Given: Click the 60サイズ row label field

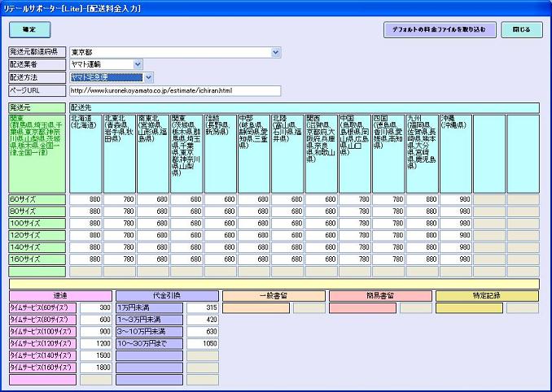Looking at the screenshot, I should pyautogui.click(x=37, y=198).
